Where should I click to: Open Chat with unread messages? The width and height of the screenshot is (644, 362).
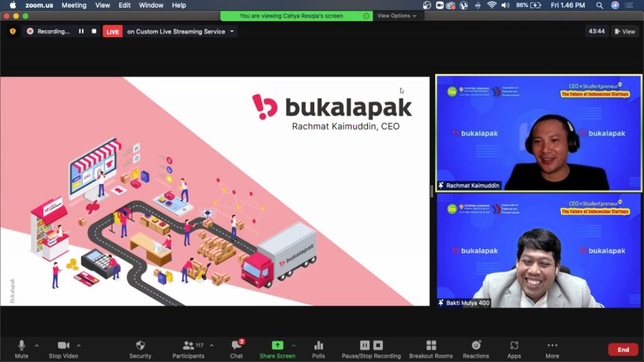[x=236, y=346]
